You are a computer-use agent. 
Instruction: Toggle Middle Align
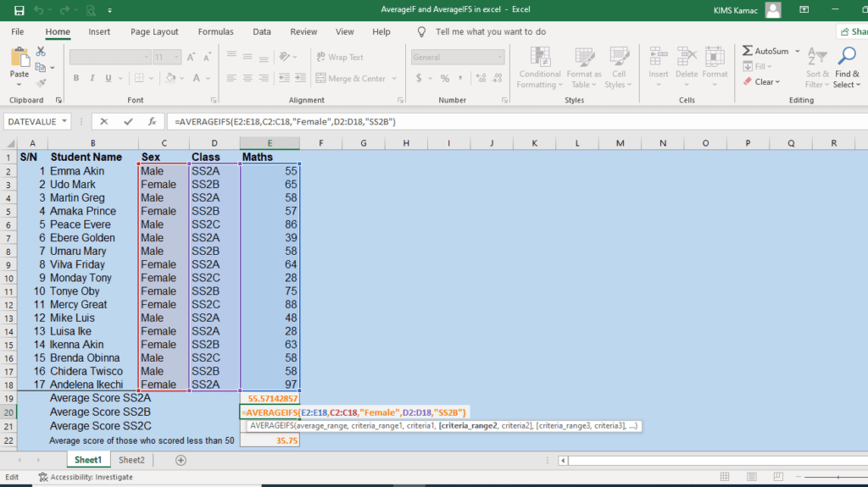click(248, 57)
